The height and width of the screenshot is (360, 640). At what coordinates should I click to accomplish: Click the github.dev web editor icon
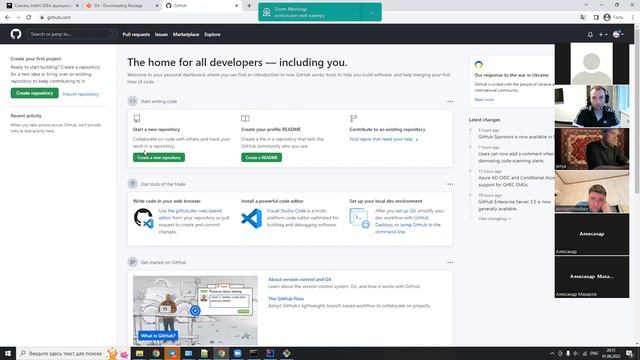[x=143, y=218]
